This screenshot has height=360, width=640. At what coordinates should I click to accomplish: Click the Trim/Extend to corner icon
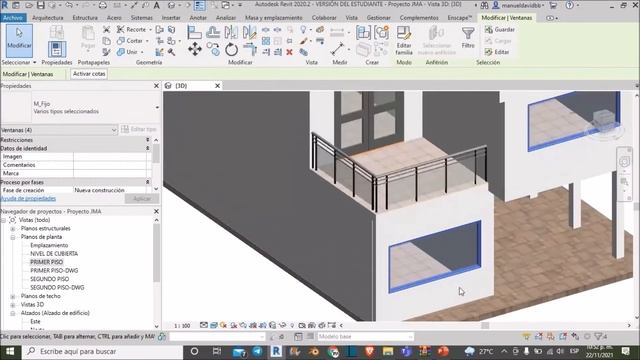[x=249, y=49]
